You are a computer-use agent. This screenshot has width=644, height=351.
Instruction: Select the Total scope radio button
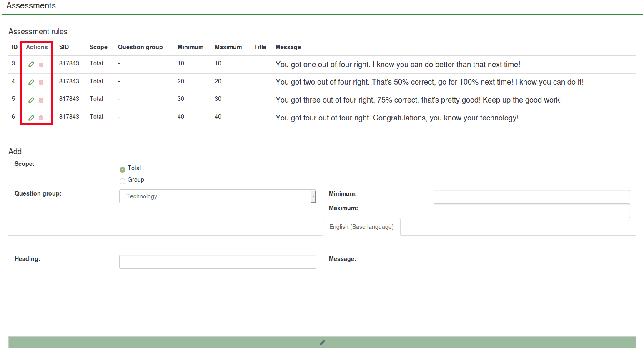[123, 169]
